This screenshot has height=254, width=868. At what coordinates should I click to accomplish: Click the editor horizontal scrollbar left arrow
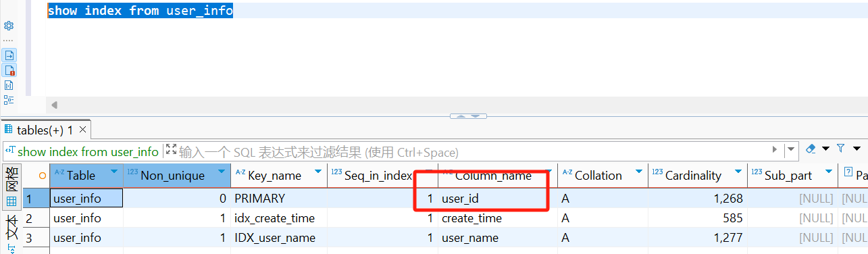[54, 105]
